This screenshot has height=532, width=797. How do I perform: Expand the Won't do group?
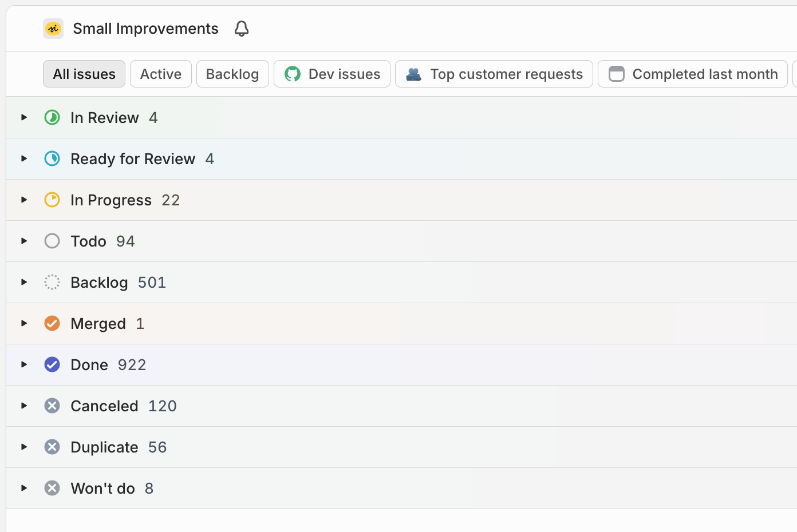(24, 489)
